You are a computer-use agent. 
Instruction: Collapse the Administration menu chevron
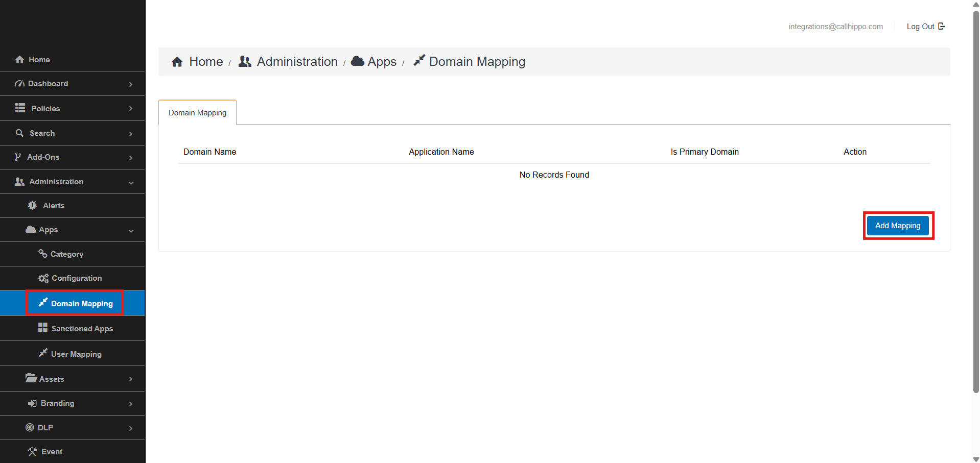pos(131,183)
